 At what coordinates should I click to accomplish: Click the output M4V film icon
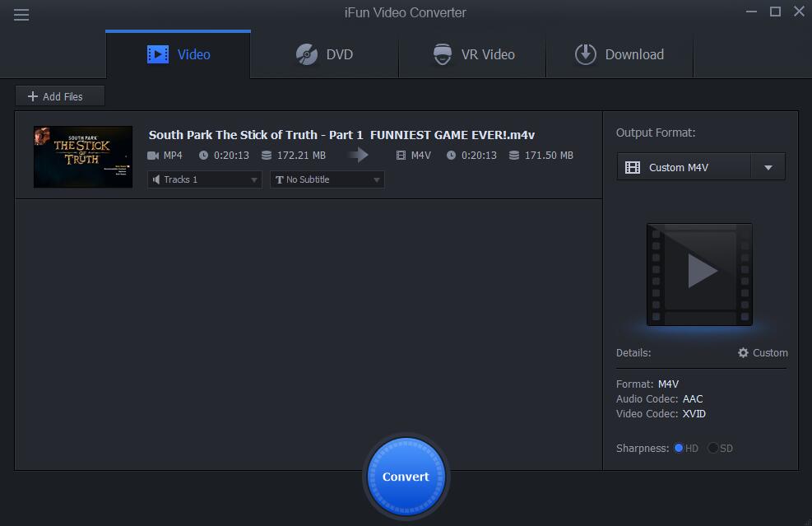coord(401,156)
